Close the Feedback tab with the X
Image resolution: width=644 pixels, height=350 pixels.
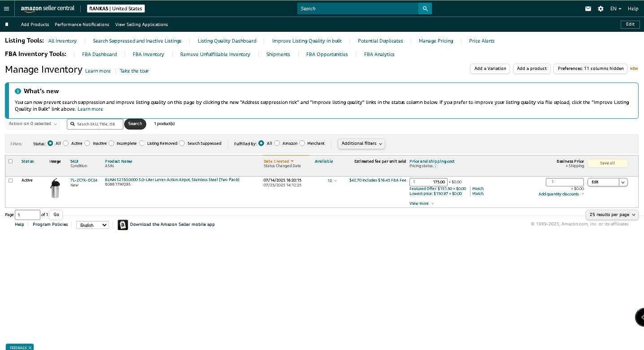30,348
